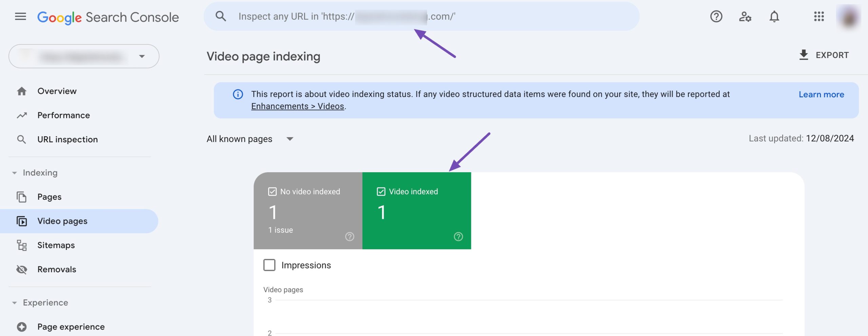868x336 pixels.
Task: Click the Help question mark icon
Action: [716, 16]
